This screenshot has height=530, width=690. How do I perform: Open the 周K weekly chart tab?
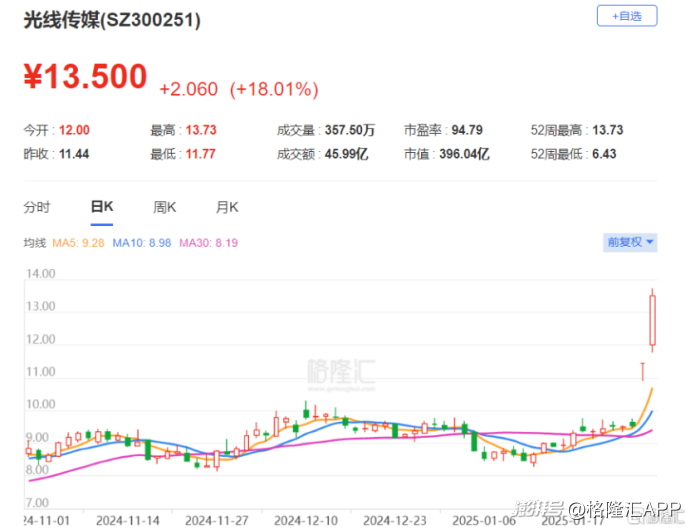165,207
